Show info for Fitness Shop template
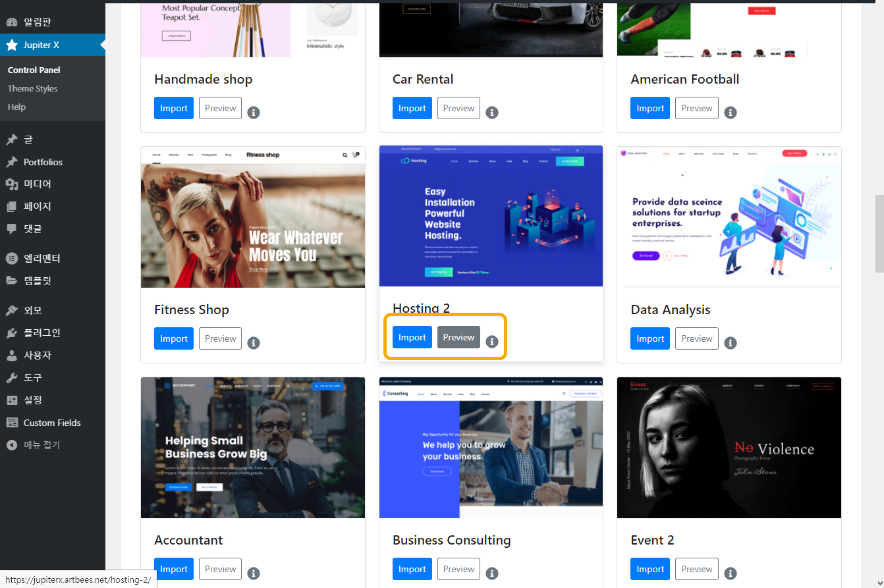 click(x=254, y=343)
